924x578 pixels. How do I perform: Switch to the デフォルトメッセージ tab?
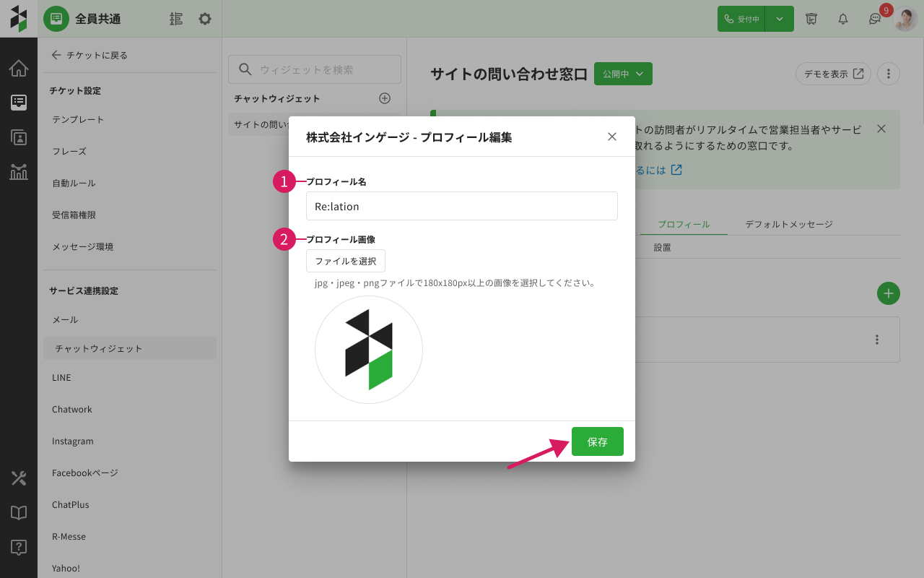[x=788, y=225]
